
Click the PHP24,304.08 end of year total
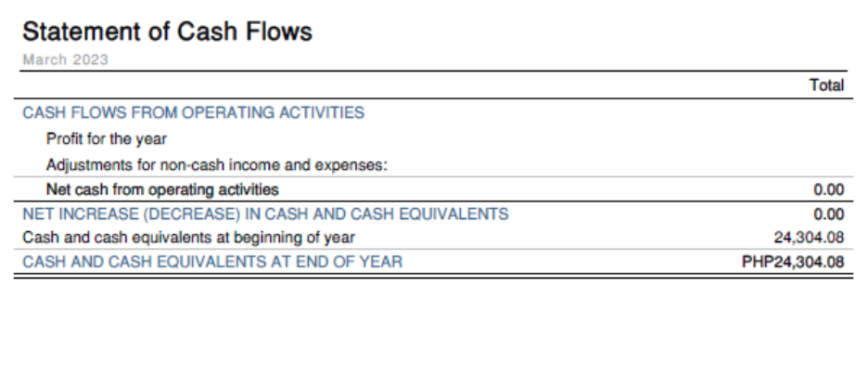point(793,261)
